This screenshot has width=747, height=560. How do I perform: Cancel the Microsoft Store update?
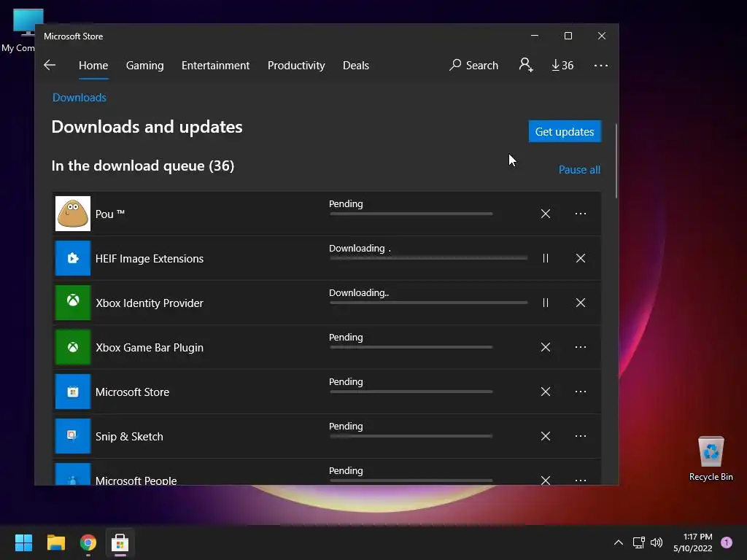[546, 392]
